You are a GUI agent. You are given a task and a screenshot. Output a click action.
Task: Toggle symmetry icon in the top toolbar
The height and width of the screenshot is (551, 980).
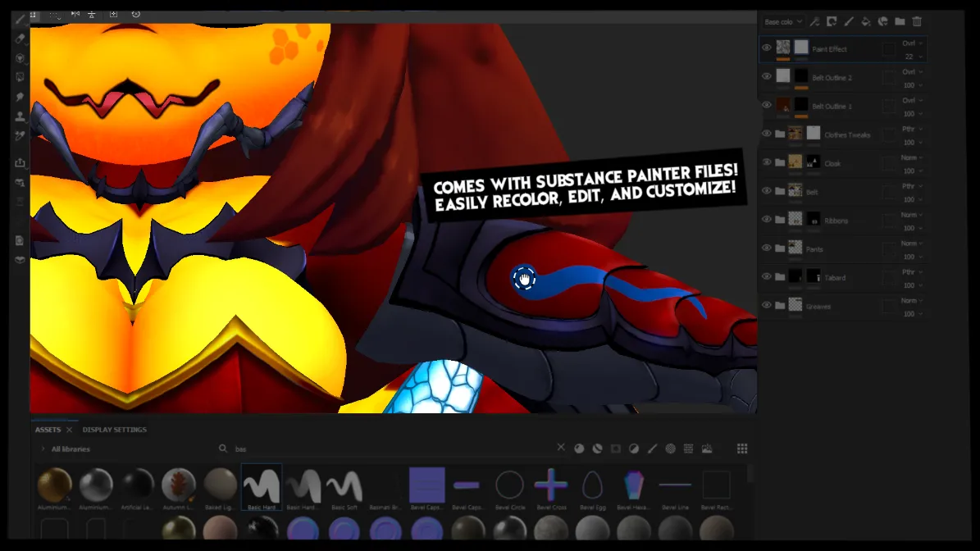coord(75,14)
